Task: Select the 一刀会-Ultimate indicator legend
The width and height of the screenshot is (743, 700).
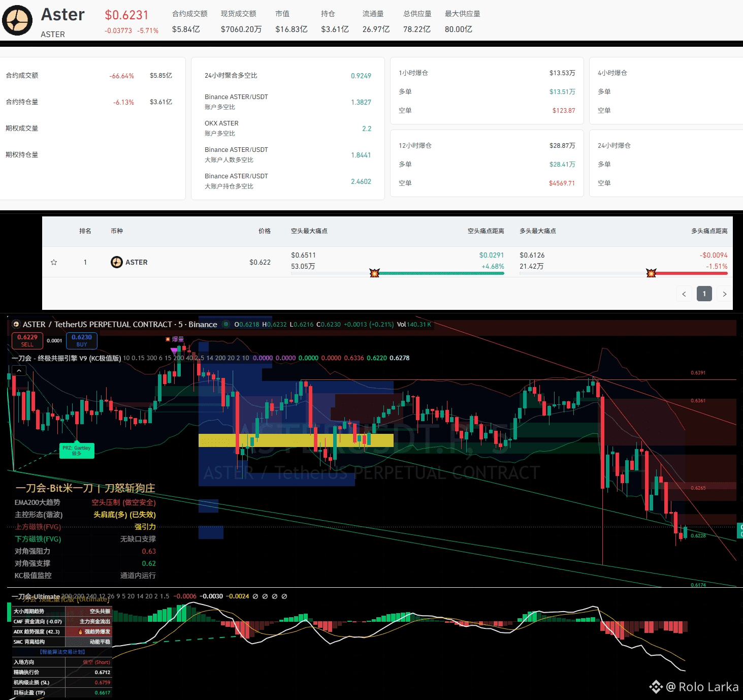Action: pyautogui.click(x=36, y=596)
